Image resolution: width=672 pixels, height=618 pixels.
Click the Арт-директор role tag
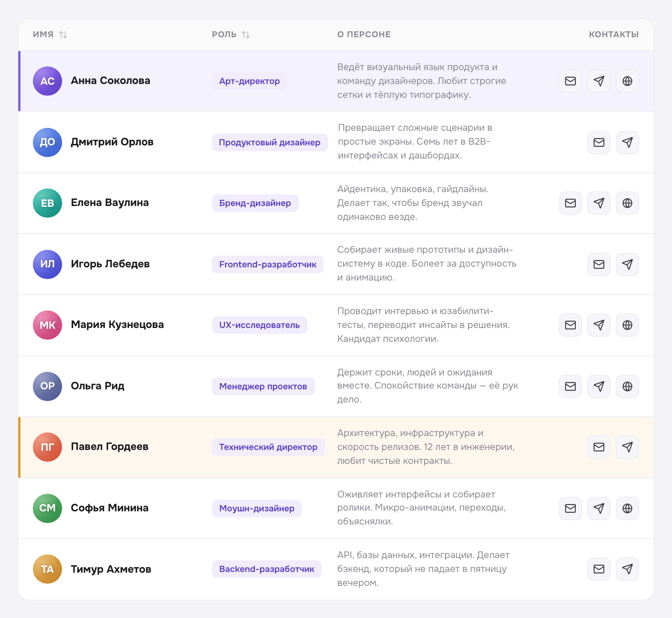pos(249,81)
